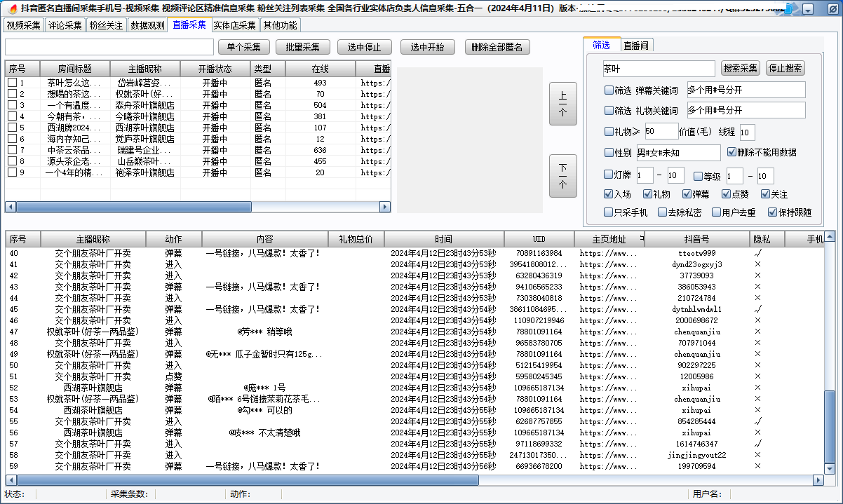Toggle the 性别 filter checkbox
The image size is (843, 504).
tap(609, 152)
